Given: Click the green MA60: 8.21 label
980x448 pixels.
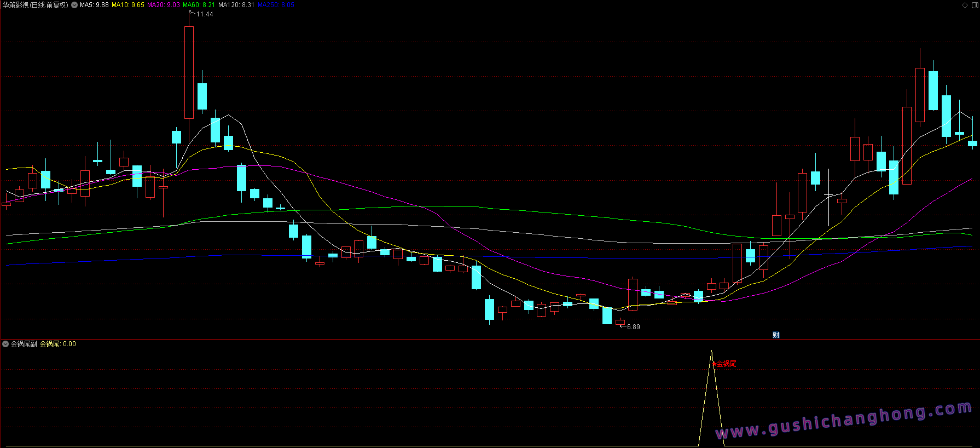Looking at the screenshot, I should (199, 5).
